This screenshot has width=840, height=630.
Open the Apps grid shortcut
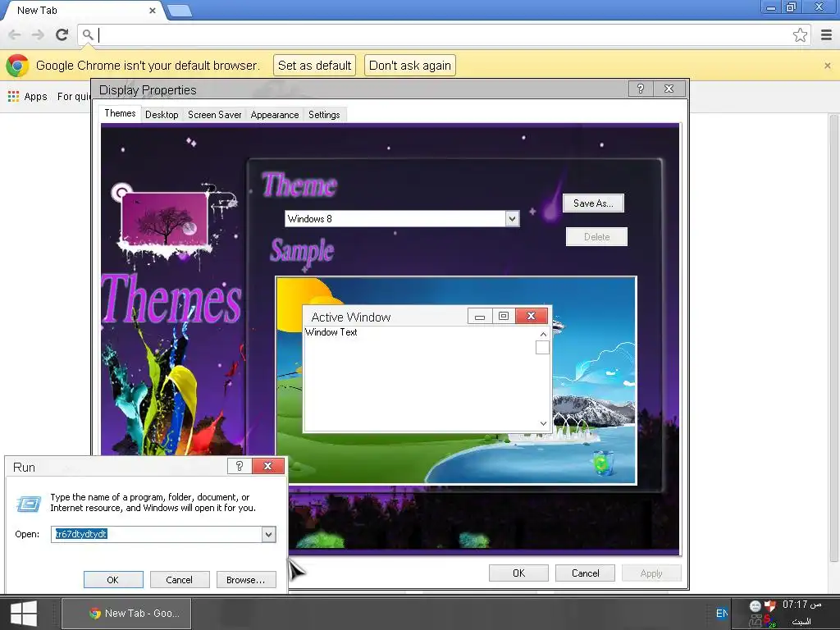13,97
